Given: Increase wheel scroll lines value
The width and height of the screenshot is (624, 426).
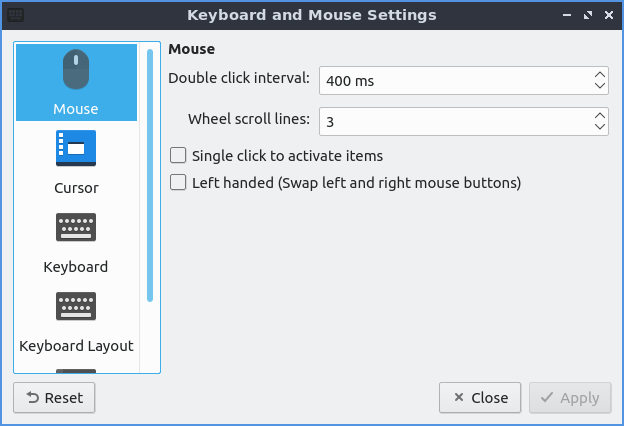Looking at the screenshot, I should pos(600,115).
